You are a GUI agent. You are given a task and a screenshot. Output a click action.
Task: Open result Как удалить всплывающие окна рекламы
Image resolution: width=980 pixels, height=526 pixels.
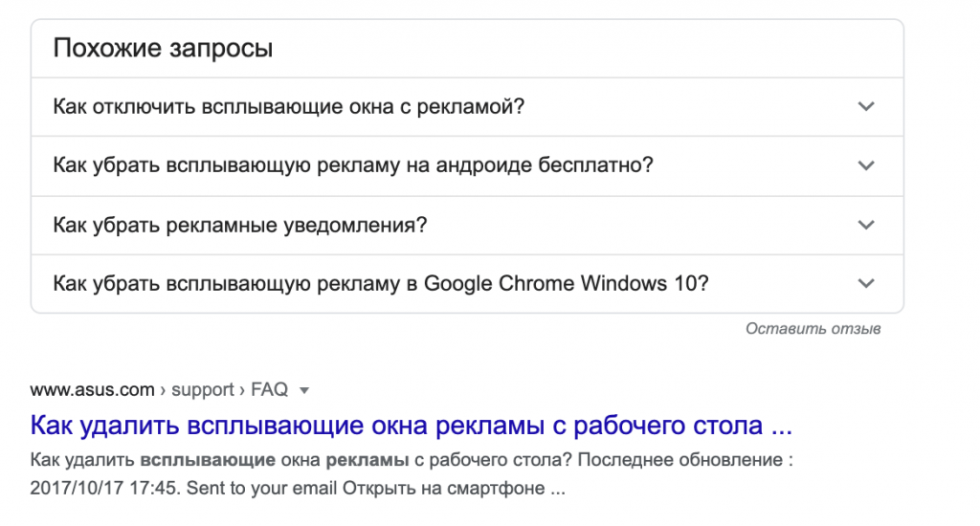412,426
